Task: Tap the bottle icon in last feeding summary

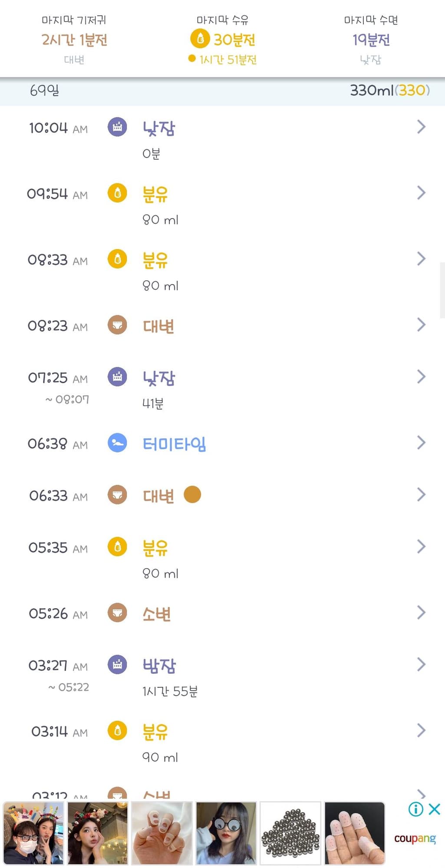Action: click(200, 39)
